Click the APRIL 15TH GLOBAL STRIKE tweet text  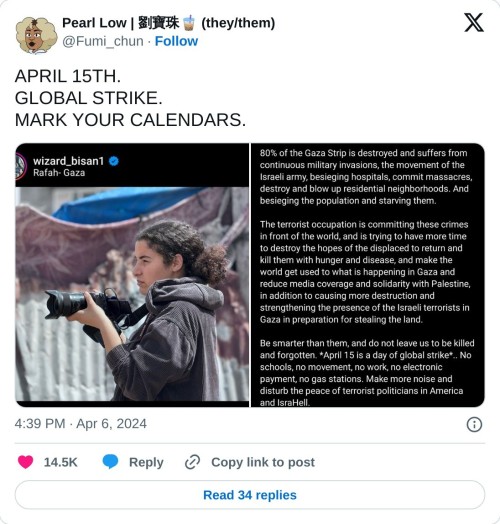click(x=130, y=98)
